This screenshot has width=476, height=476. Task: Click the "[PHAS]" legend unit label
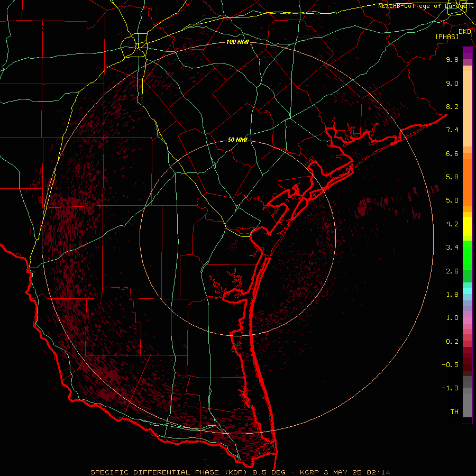click(x=447, y=36)
